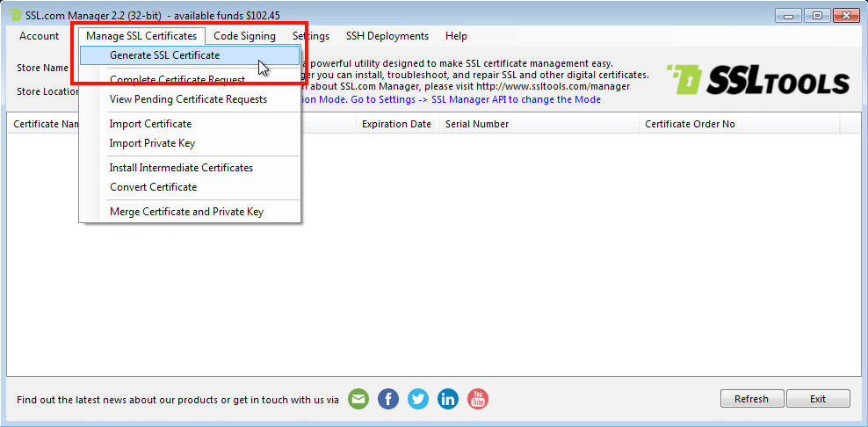Choose Import Private Key option
The image size is (868, 427).
(x=152, y=143)
